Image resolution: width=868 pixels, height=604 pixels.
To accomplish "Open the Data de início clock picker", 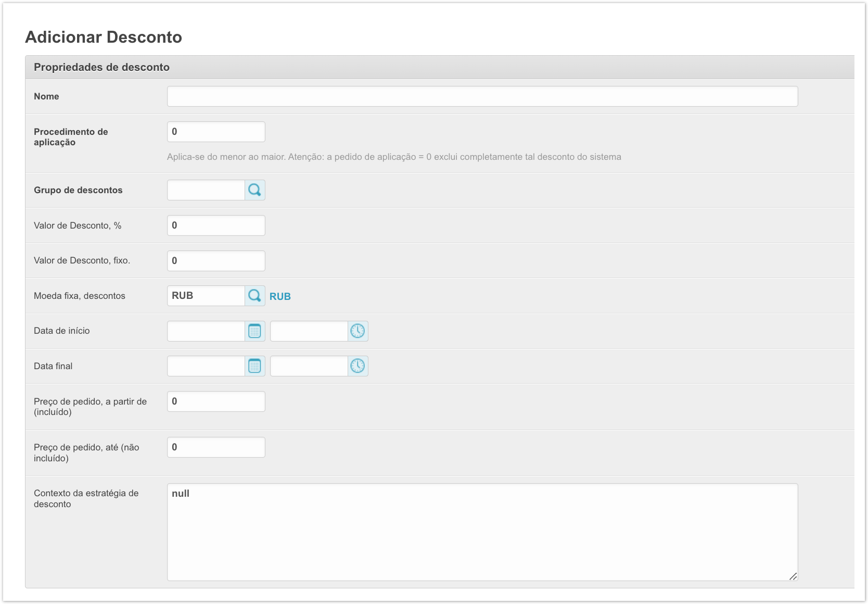I will [358, 331].
